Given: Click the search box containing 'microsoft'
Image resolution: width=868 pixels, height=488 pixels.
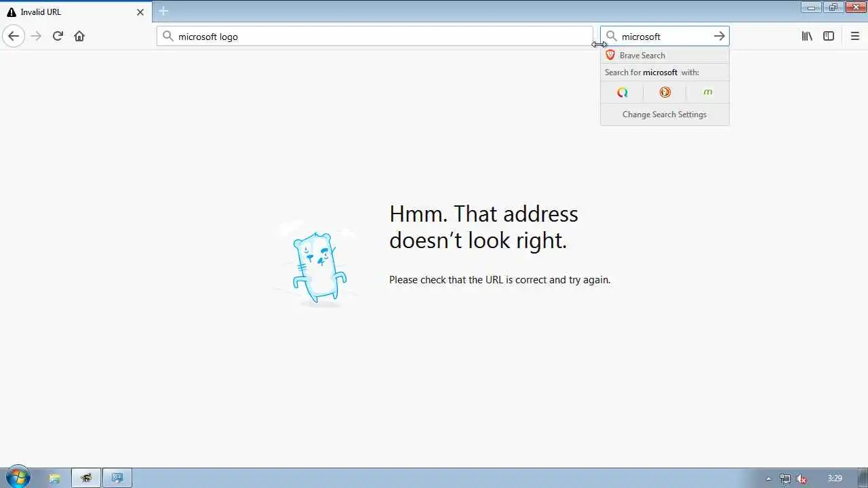Looking at the screenshot, I should pyautogui.click(x=665, y=37).
